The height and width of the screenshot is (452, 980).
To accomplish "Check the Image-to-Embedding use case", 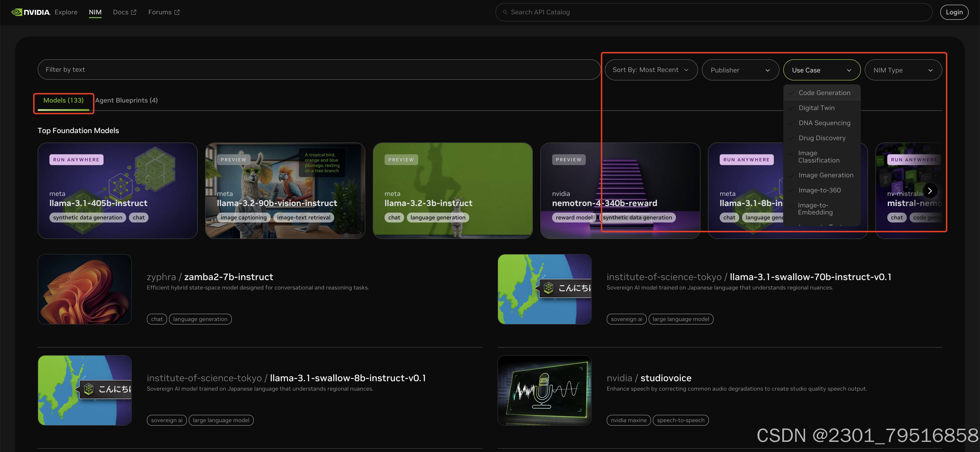I will pyautogui.click(x=822, y=209).
